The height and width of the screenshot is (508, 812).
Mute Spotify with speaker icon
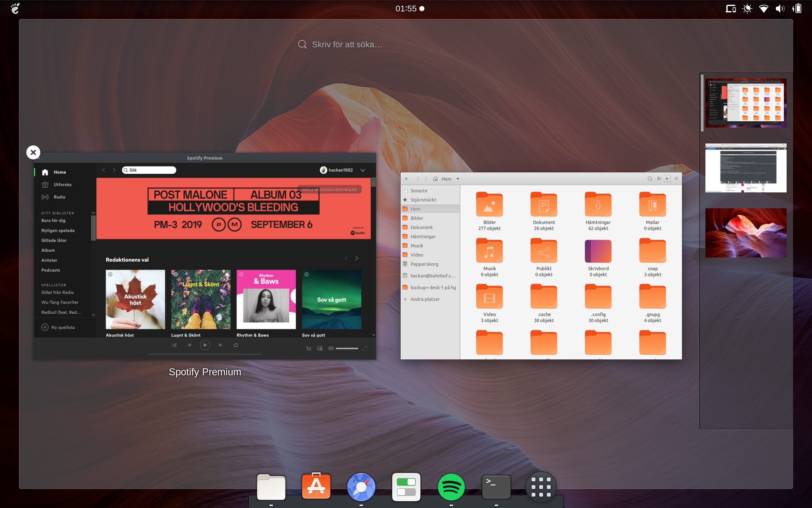coord(331,348)
